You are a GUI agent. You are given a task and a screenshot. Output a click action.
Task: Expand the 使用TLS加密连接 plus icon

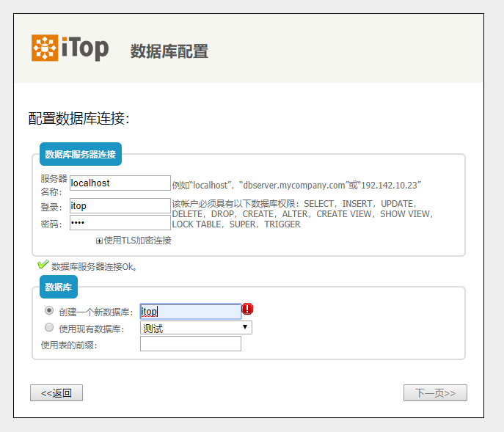(99, 241)
